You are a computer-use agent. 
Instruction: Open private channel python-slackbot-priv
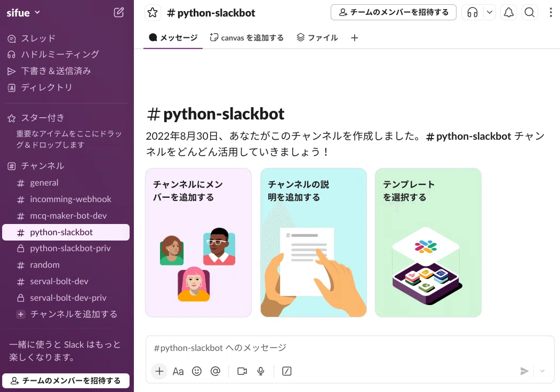[66, 249]
